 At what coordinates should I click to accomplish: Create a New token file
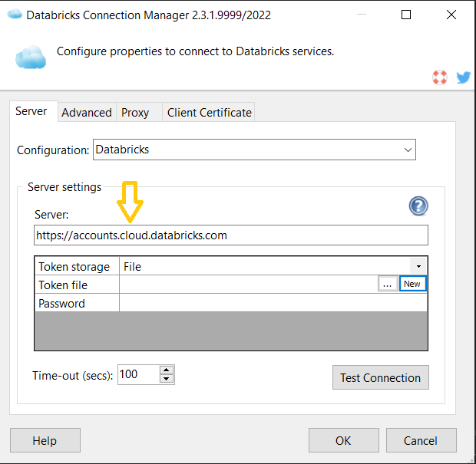tap(412, 284)
